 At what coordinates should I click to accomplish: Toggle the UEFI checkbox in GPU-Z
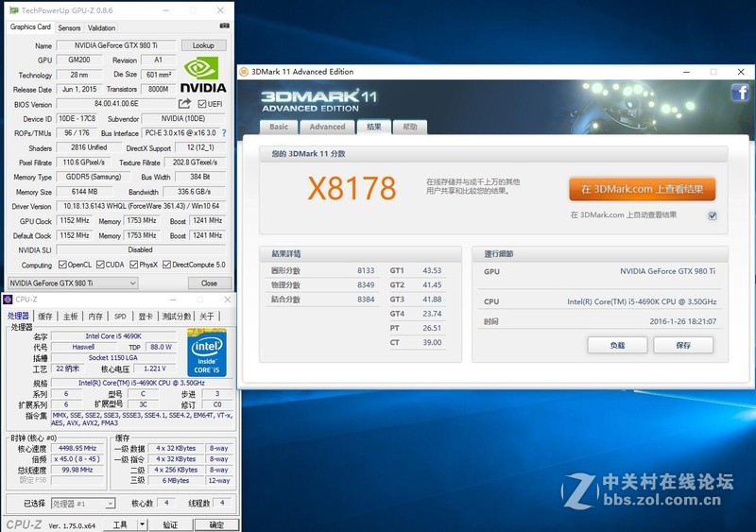[x=202, y=104]
